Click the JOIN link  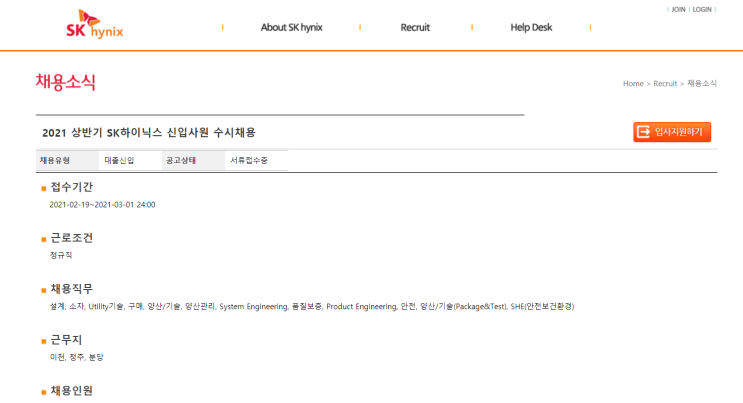click(x=678, y=9)
